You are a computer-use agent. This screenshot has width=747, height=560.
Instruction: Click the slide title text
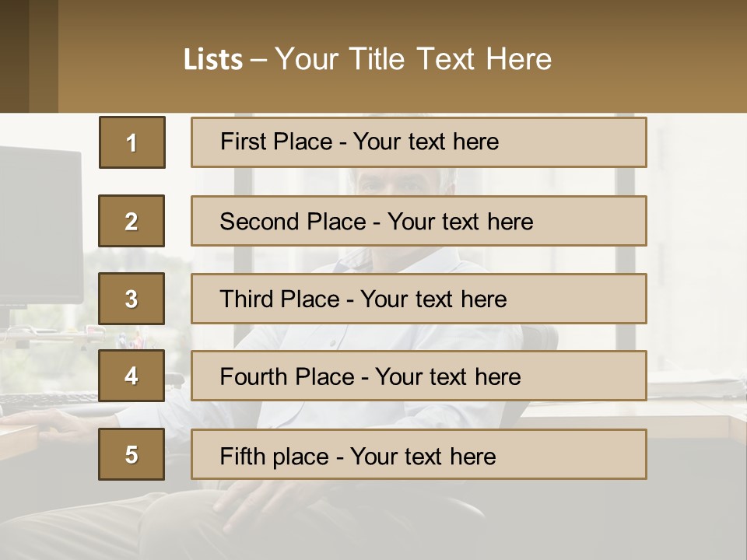pos(367,59)
